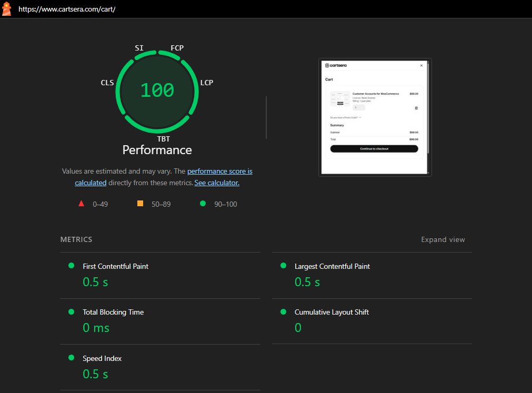Click the Performance category title

[157, 150]
